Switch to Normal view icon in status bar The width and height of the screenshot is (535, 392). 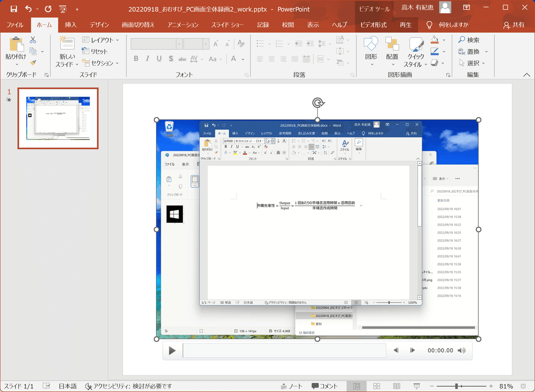coord(357,386)
